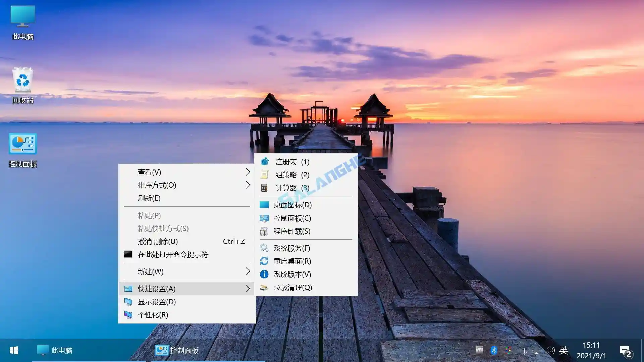Expand the 新建(W) submenu arrow
This screenshot has height=362, width=644.
tap(248, 271)
